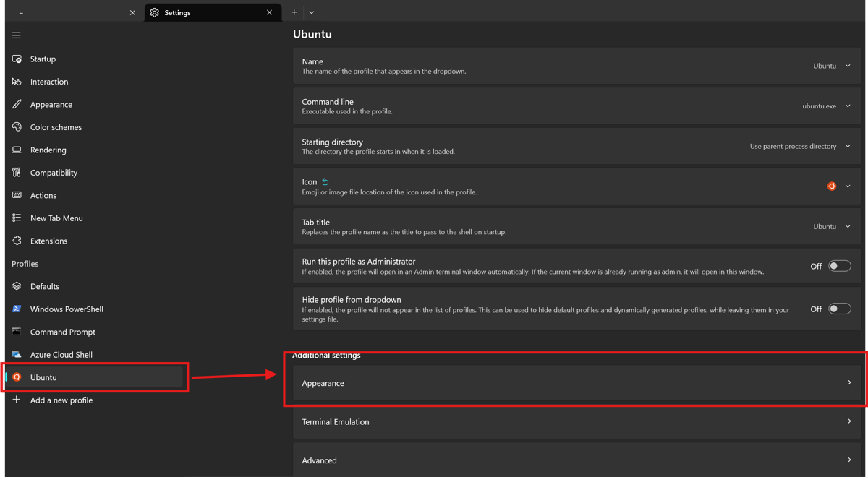
Task: Click the Interaction cursor icon
Action: tap(17, 82)
